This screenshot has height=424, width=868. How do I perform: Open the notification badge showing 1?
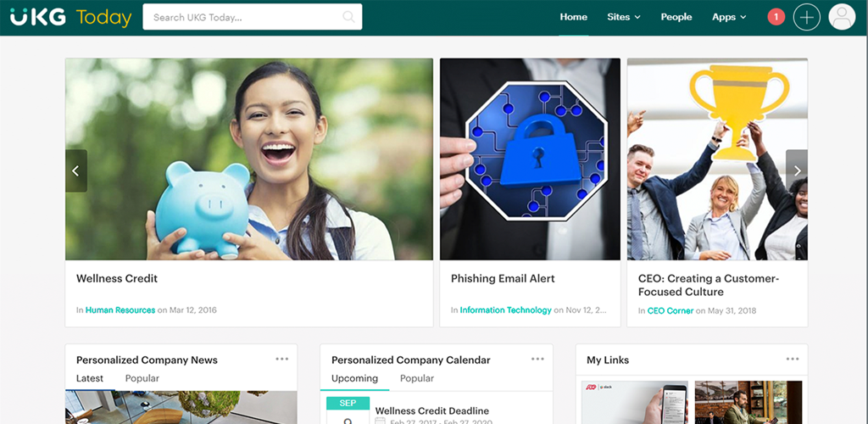pos(776,17)
